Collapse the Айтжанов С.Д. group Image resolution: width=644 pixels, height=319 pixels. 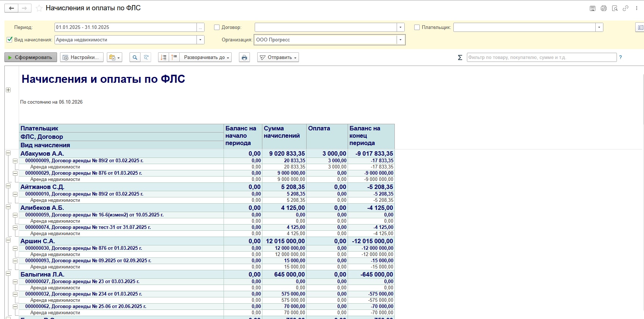click(8, 186)
